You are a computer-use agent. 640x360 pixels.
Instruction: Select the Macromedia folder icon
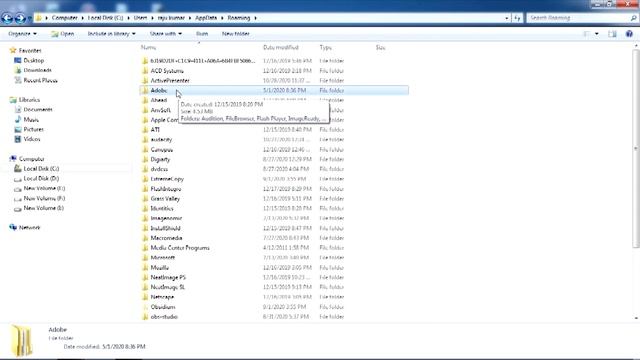point(145,238)
